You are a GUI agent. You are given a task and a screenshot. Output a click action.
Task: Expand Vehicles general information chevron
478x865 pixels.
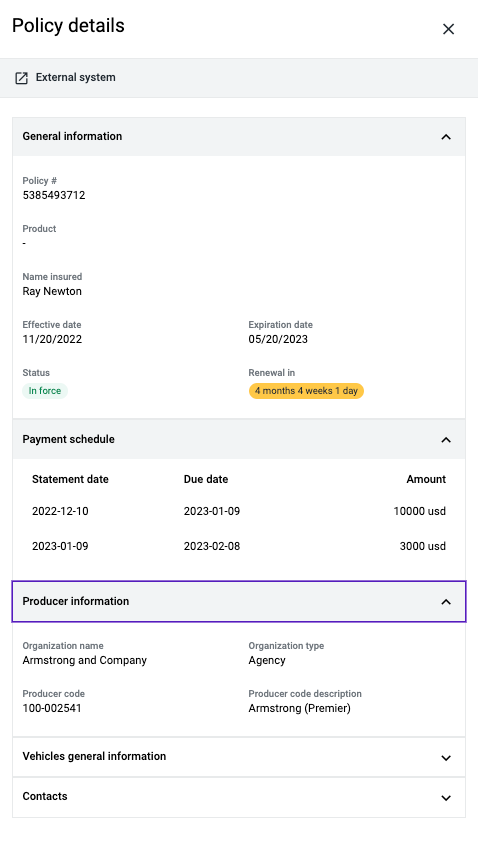point(446,758)
